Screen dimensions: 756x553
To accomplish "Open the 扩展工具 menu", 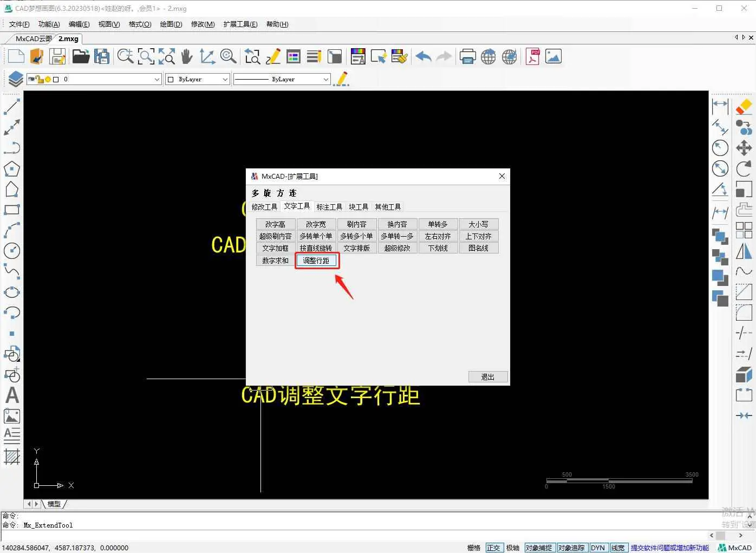I will [240, 24].
